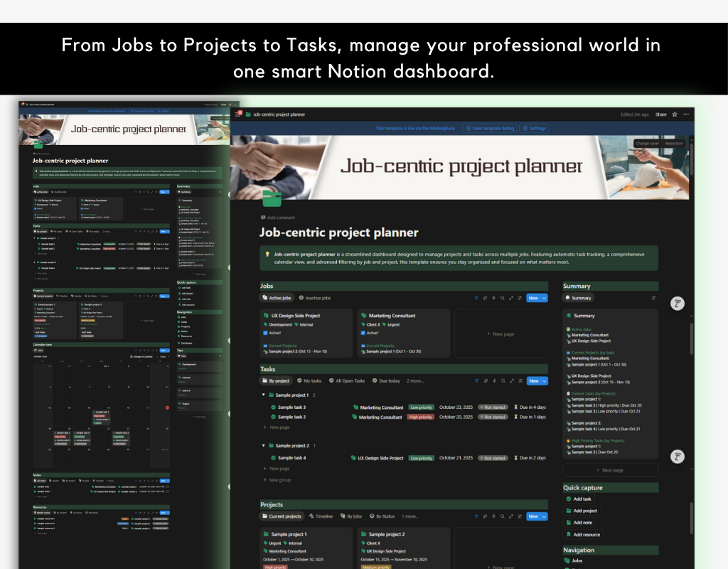Mark Sample task 3 as complete
728x569 pixels.
pyautogui.click(x=274, y=408)
